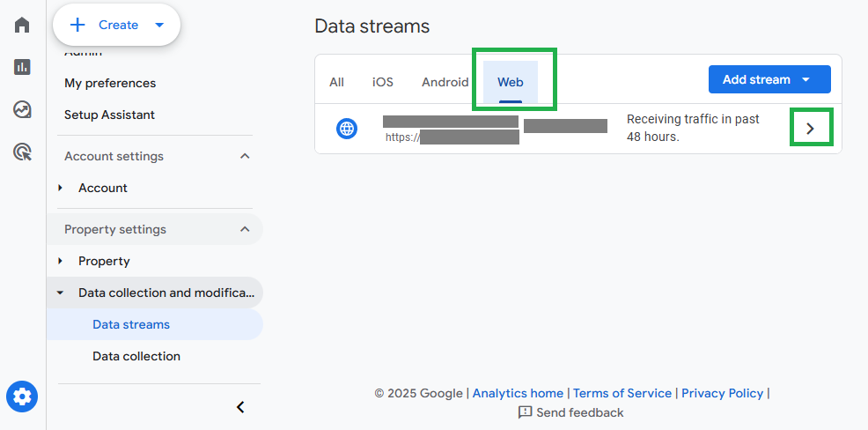The image size is (868, 430).
Task: Select Data collection in sidebar
Action: coord(136,356)
